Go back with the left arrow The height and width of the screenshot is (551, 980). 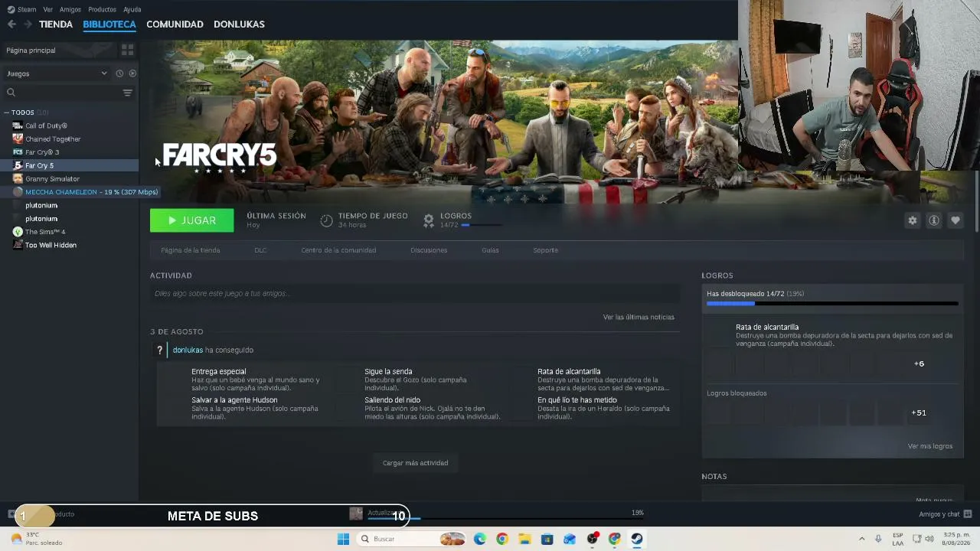pyautogui.click(x=11, y=24)
